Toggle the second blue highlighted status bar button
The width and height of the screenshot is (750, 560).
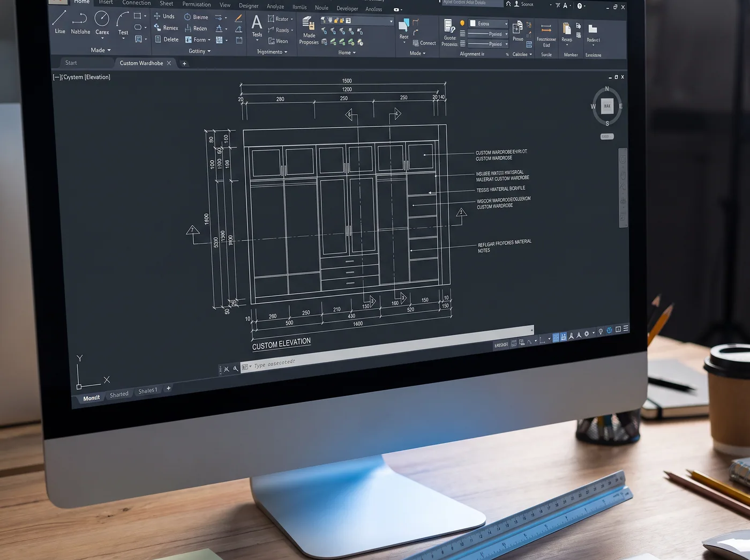click(563, 337)
